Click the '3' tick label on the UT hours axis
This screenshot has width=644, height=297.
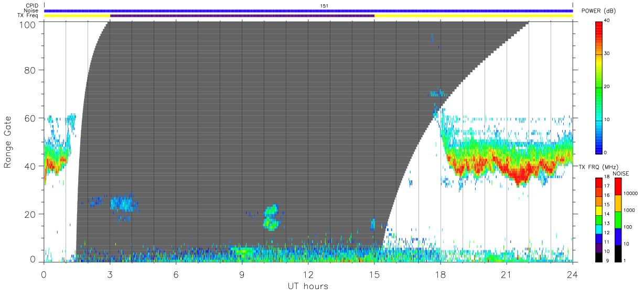[110, 274]
